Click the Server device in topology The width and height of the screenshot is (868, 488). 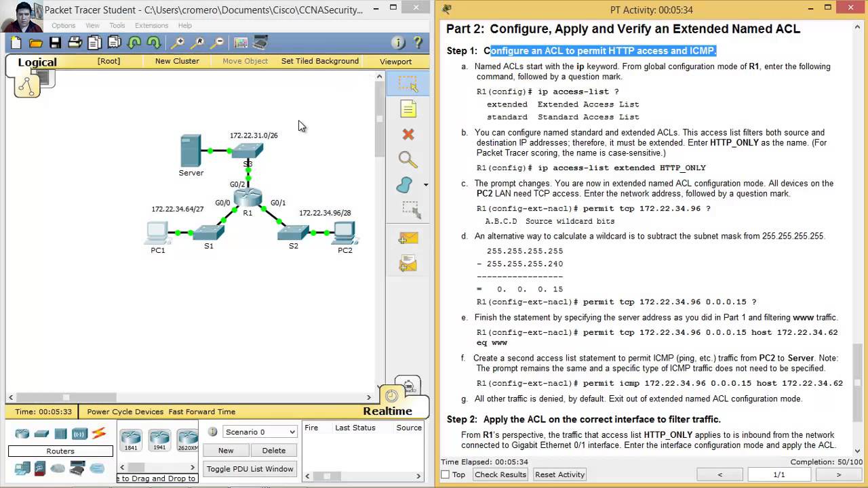tap(191, 150)
